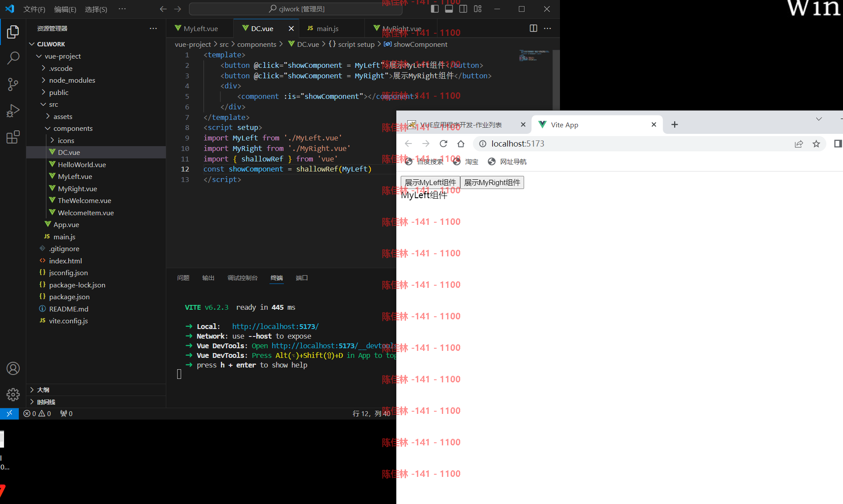Customize layout icon in title bar
The height and width of the screenshot is (504, 843).
coord(478,9)
